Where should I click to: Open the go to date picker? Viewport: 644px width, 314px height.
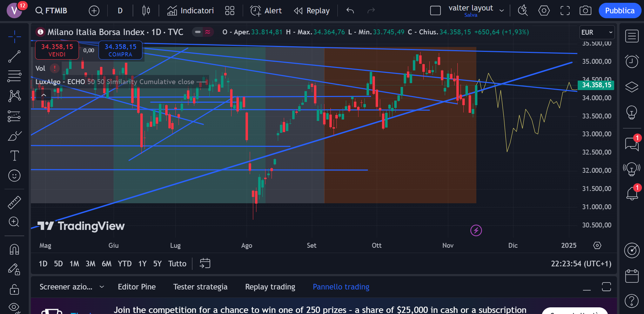[205, 264]
